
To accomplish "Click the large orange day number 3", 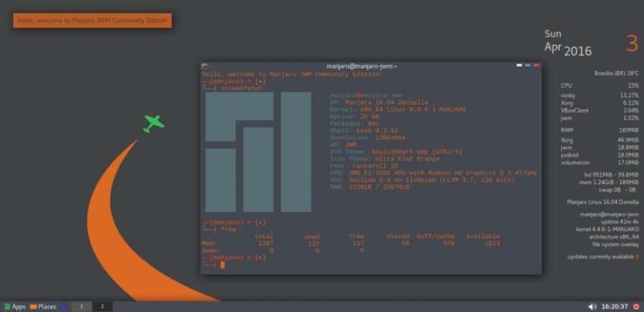I will coord(632,43).
